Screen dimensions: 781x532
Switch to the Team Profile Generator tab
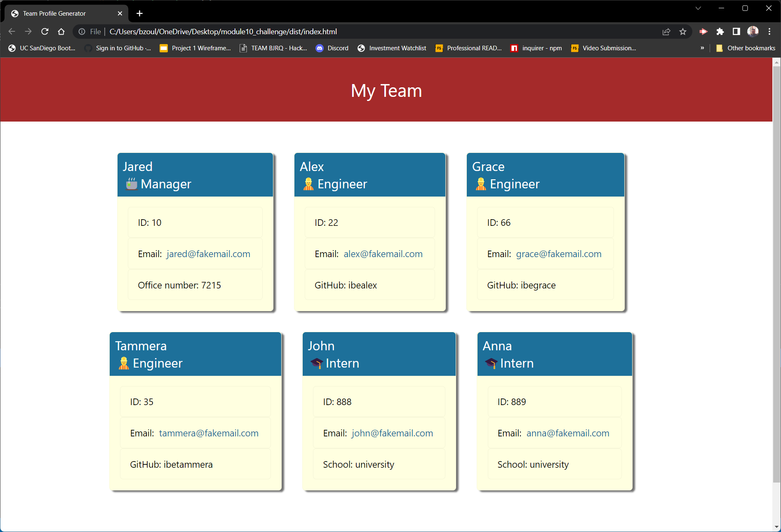[66, 14]
